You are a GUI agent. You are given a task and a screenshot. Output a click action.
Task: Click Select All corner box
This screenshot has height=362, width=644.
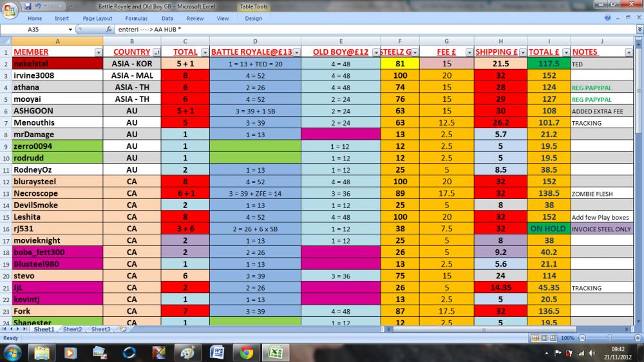(x=6, y=41)
